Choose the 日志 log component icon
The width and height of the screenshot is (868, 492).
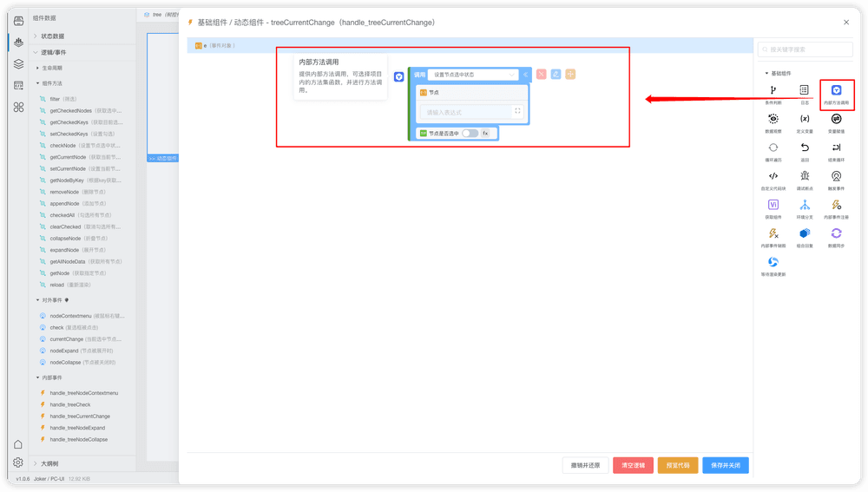coord(805,90)
